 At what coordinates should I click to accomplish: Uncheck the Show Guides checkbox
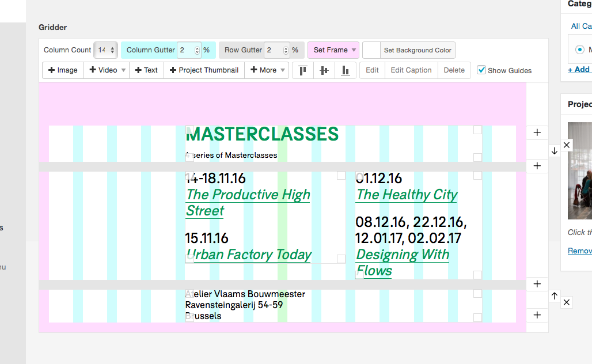point(481,70)
